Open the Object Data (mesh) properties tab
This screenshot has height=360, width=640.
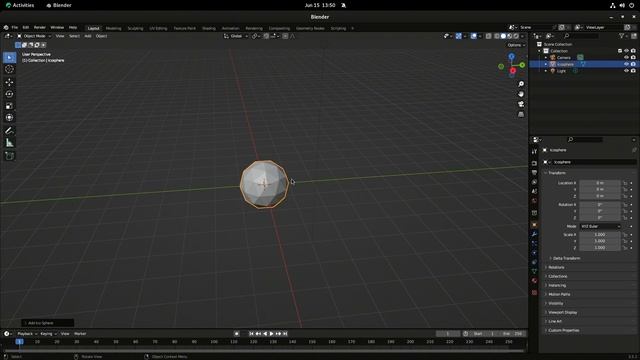[x=534, y=271]
